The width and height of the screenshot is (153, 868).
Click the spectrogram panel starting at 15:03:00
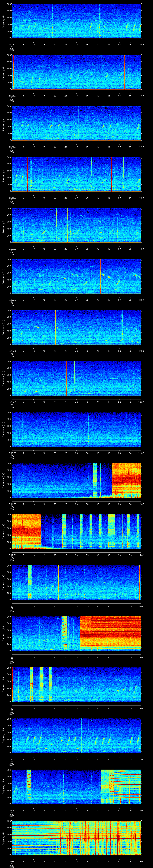tap(77, 72)
